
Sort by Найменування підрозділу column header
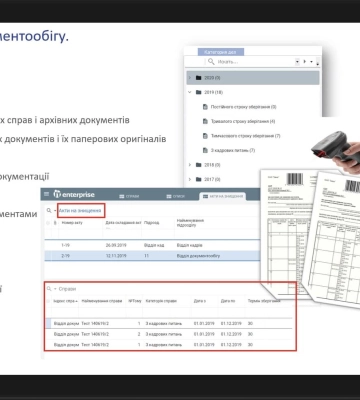[190, 223]
